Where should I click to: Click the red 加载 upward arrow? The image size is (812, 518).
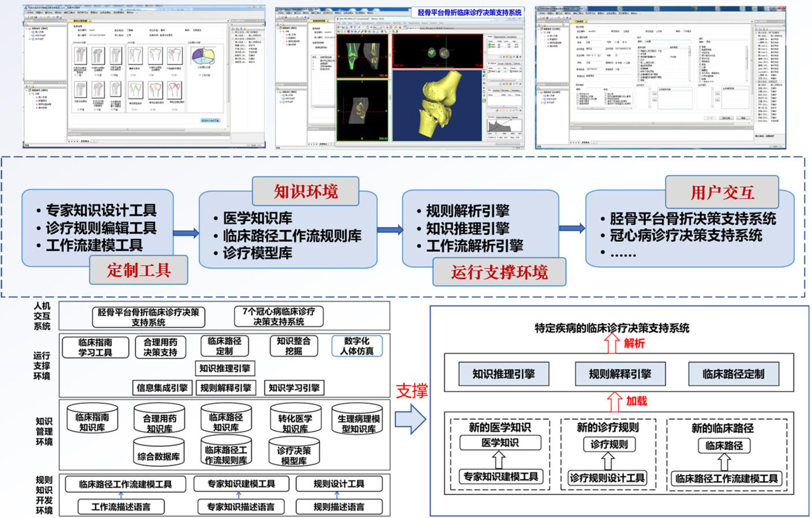[x=614, y=401]
